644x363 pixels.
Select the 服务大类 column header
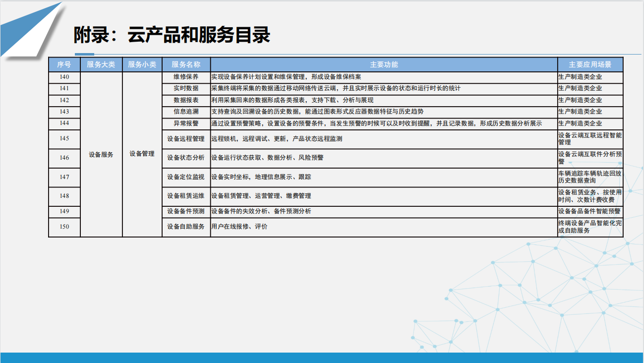coord(101,64)
